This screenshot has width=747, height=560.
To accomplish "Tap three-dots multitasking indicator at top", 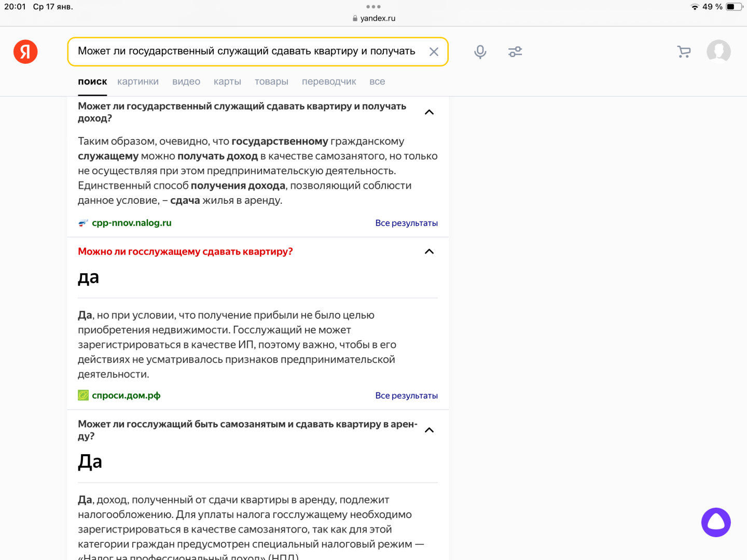I will pos(374,7).
